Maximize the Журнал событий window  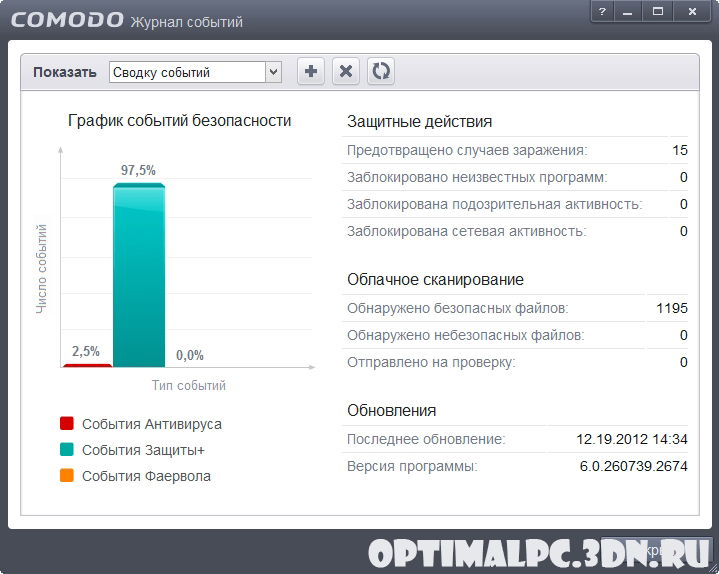(x=658, y=12)
